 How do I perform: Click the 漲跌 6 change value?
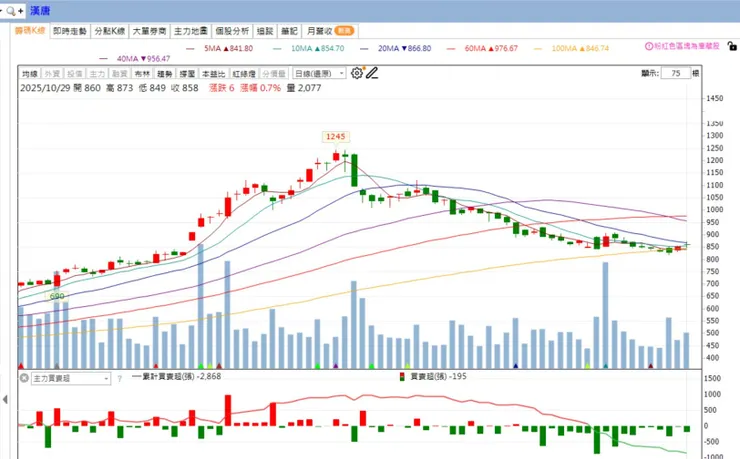221,88
